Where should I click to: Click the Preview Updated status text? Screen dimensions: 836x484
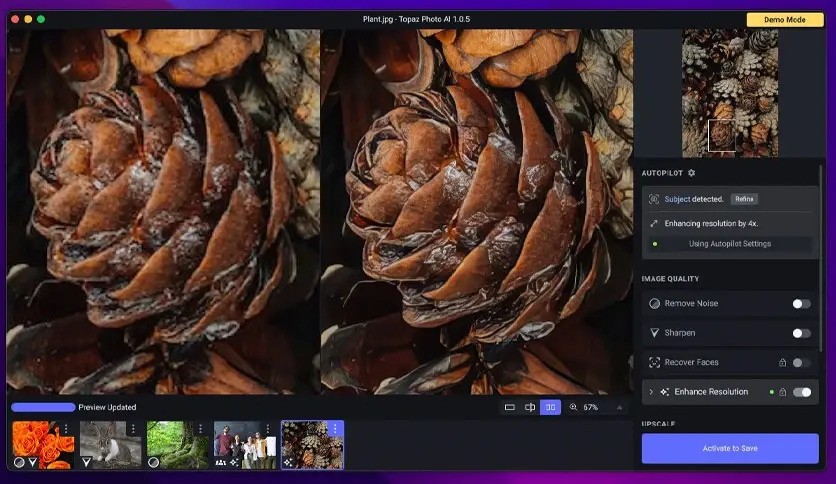tap(107, 407)
